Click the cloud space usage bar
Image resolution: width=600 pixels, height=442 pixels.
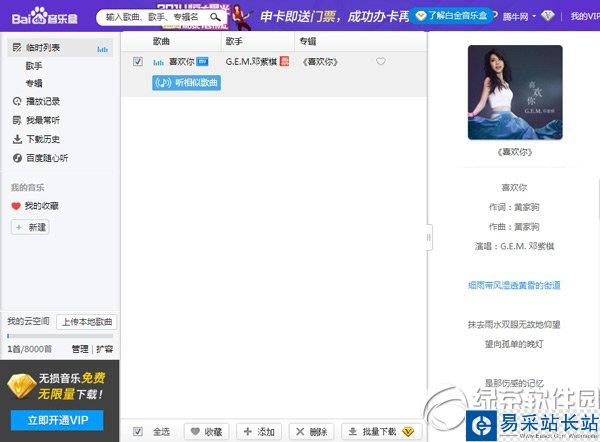[x=60, y=336]
